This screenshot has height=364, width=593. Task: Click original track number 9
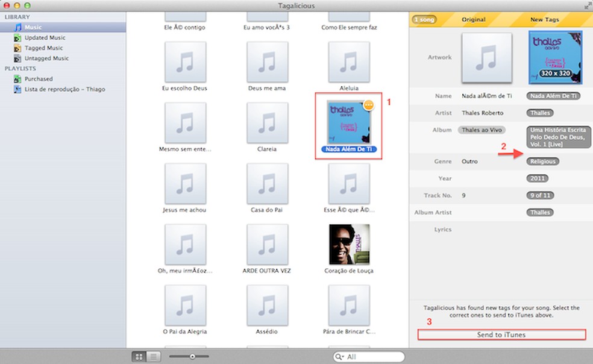[x=463, y=195]
